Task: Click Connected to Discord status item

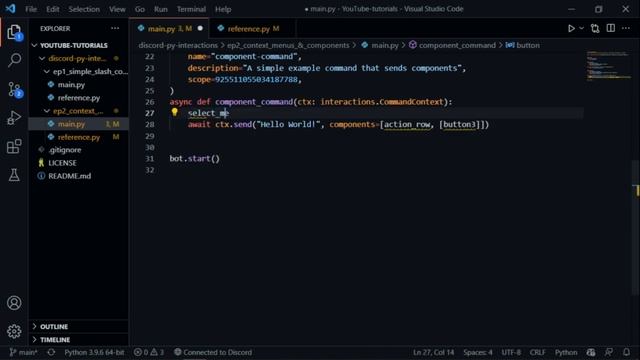Action: pyautogui.click(x=213, y=352)
